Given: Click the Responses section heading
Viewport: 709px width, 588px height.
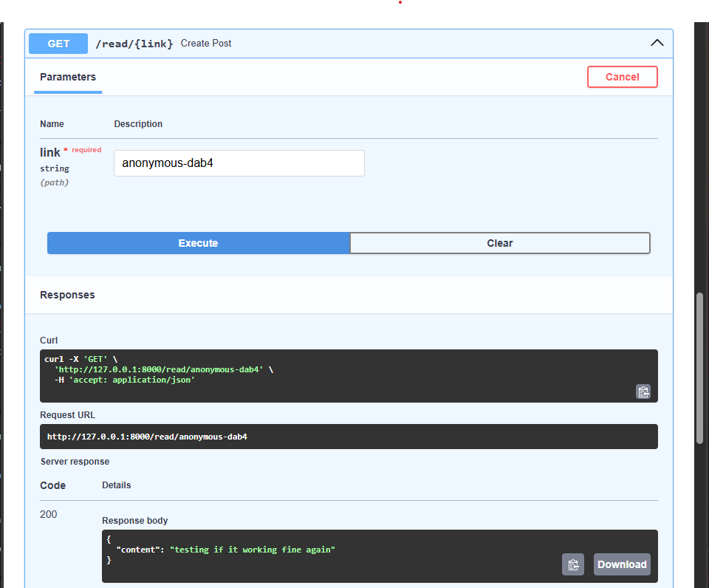Looking at the screenshot, I should (67, 295).
